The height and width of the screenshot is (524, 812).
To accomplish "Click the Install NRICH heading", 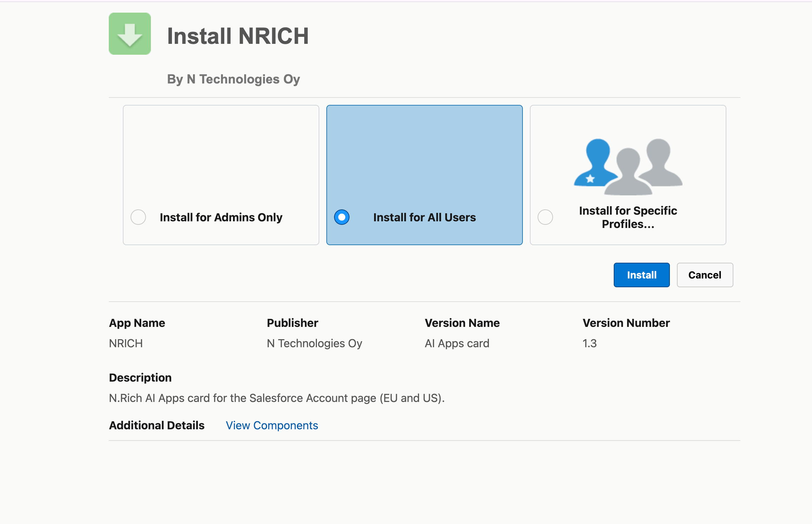I will [238, 36].
